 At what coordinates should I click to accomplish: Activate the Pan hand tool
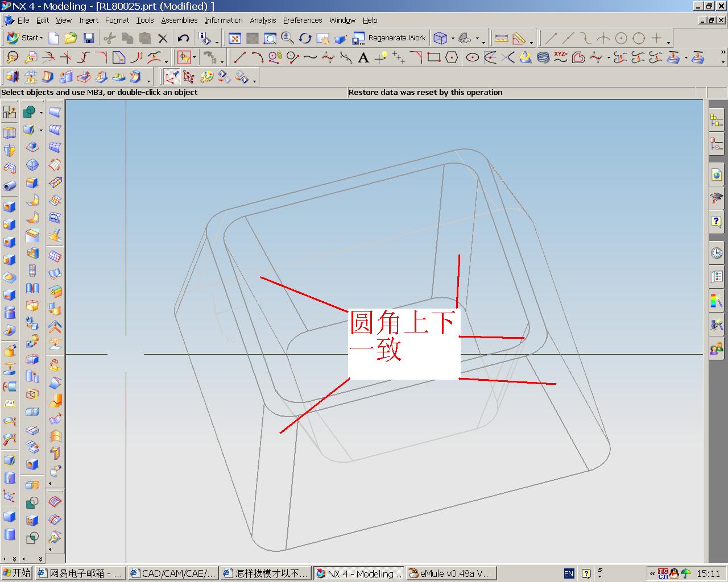323,38
